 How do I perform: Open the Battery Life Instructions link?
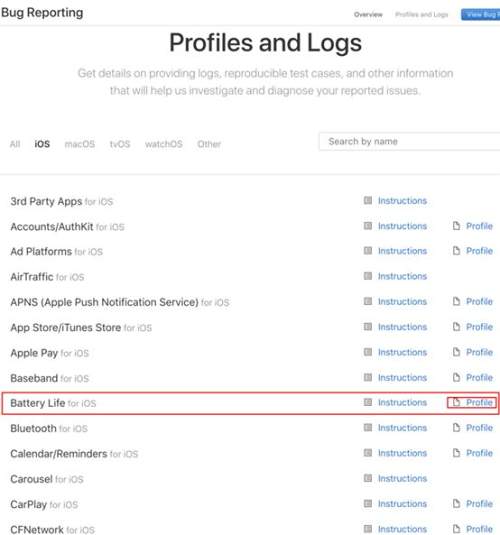[402, 403]
